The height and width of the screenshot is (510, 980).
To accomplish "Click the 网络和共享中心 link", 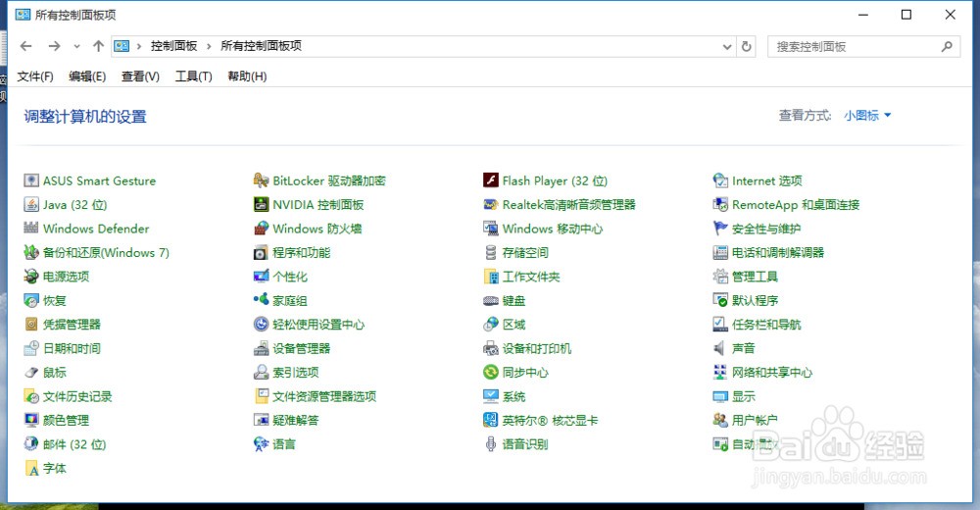I will click(771, 373).
